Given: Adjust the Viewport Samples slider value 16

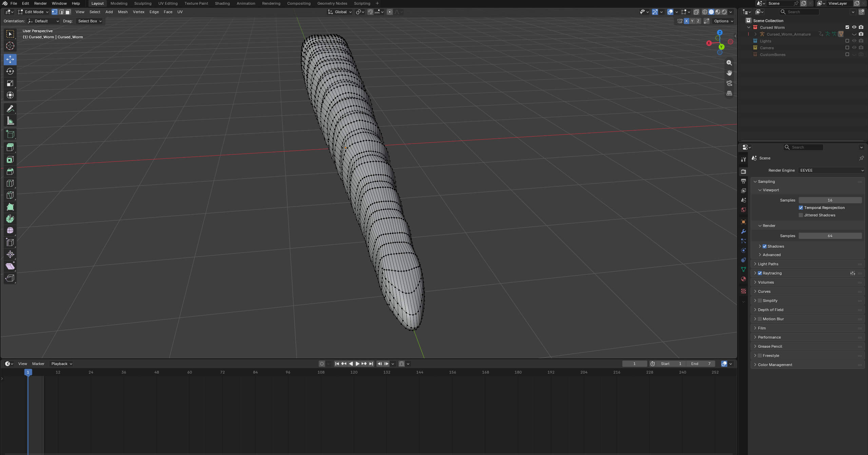Looking at the screenshot, I should pyautogui.click(x=830, y=200).
